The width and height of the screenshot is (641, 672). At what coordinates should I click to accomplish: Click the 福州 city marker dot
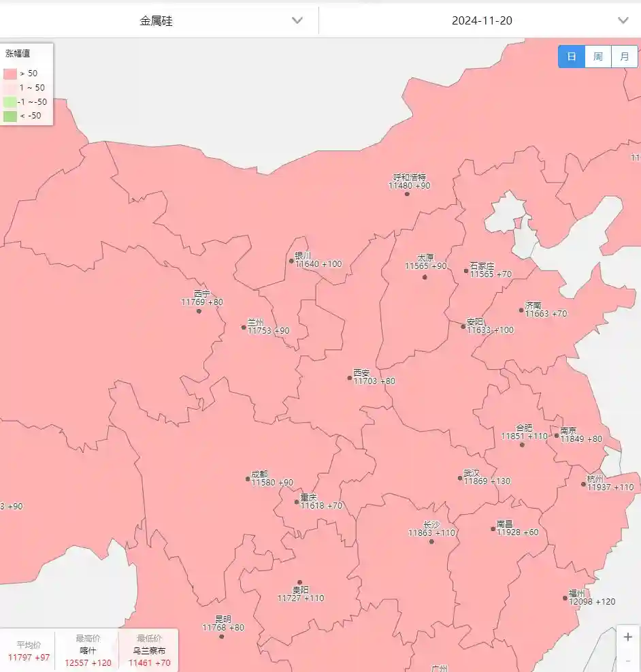565,598
